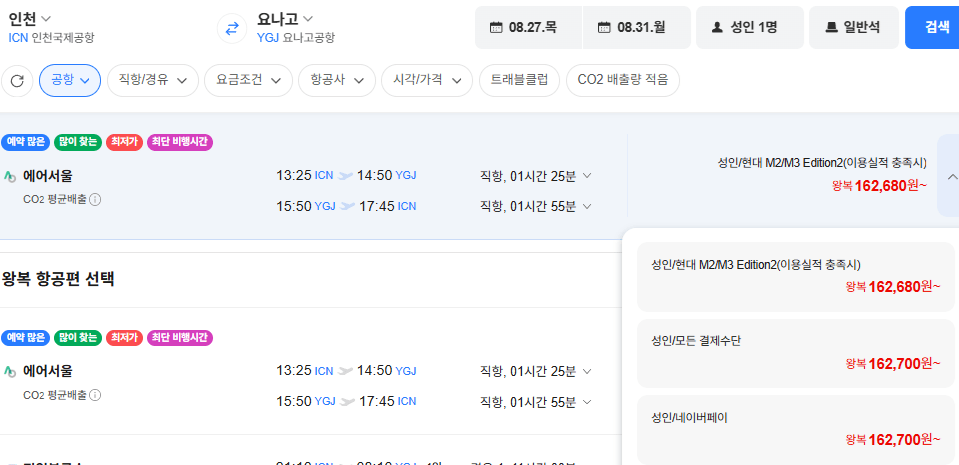The image size is (959, 465).
Task: Open the 직항/경유 filter dropdown
Action: tap(153, 81)
